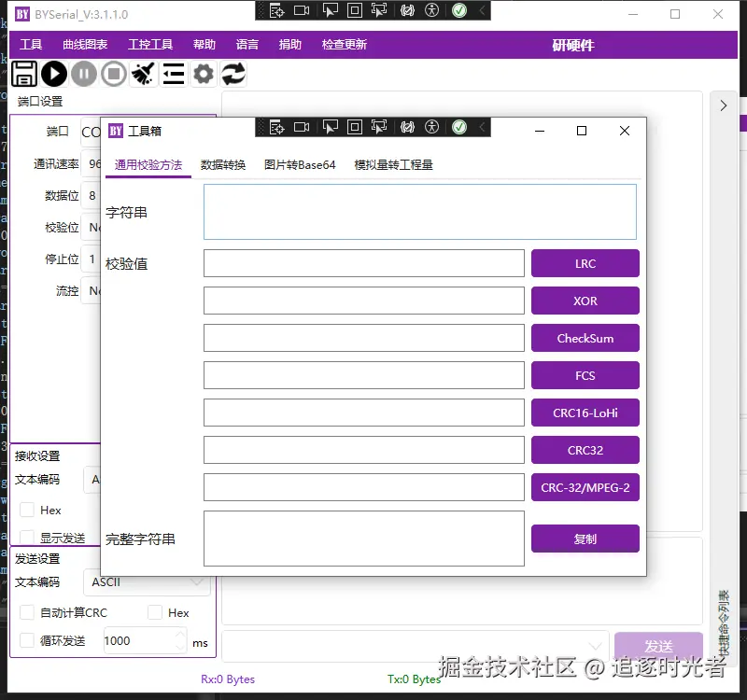
Task: Enable the 自动计算CRC checkbox
Action: (x=27, y=612)
